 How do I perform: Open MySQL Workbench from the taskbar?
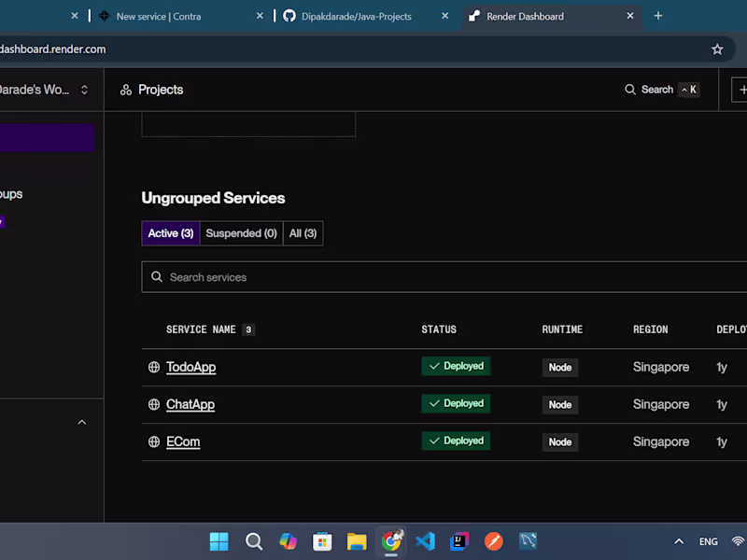(529, 541)
